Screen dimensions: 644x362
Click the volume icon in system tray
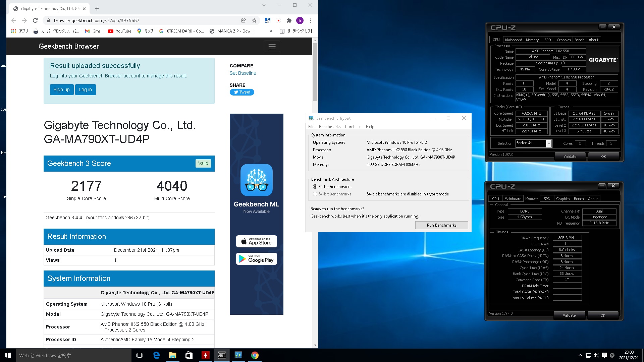(596, 355)
